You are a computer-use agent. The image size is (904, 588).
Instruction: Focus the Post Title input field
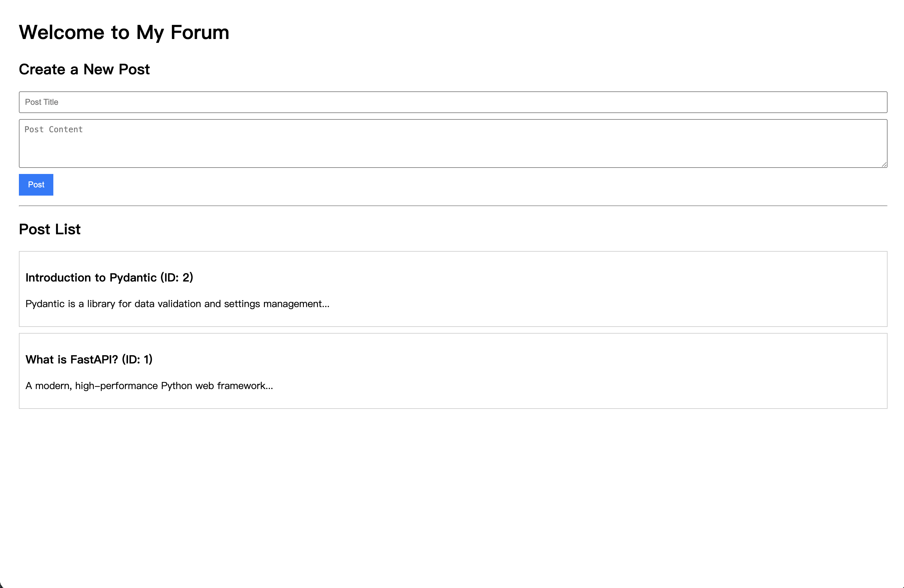coord(453,102)
